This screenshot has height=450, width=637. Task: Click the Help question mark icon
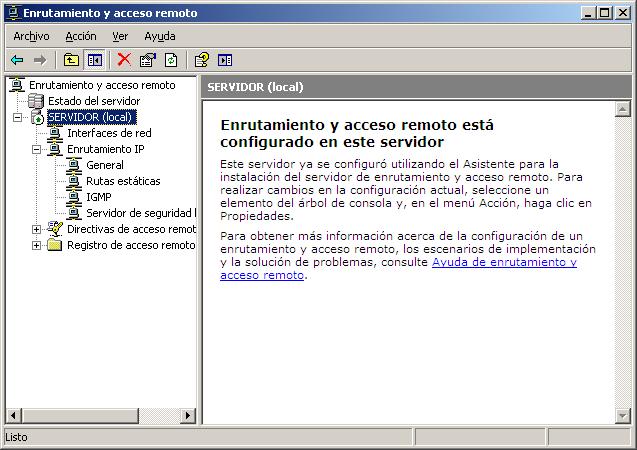201,60
